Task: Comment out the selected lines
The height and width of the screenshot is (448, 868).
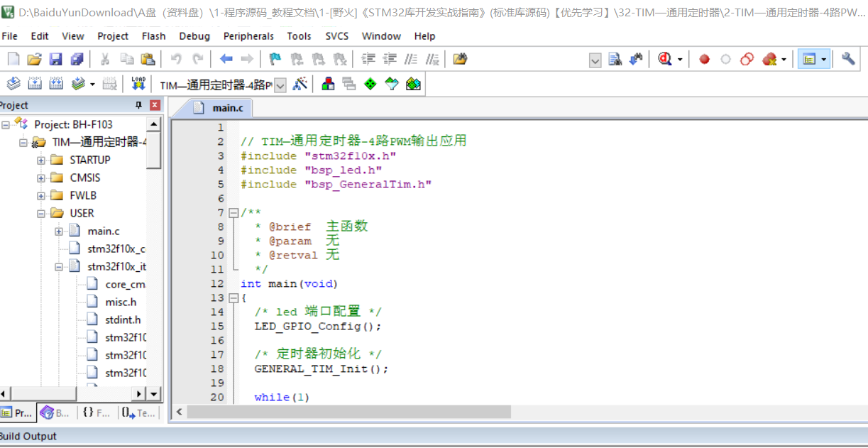Action: [x=411, y=60]
